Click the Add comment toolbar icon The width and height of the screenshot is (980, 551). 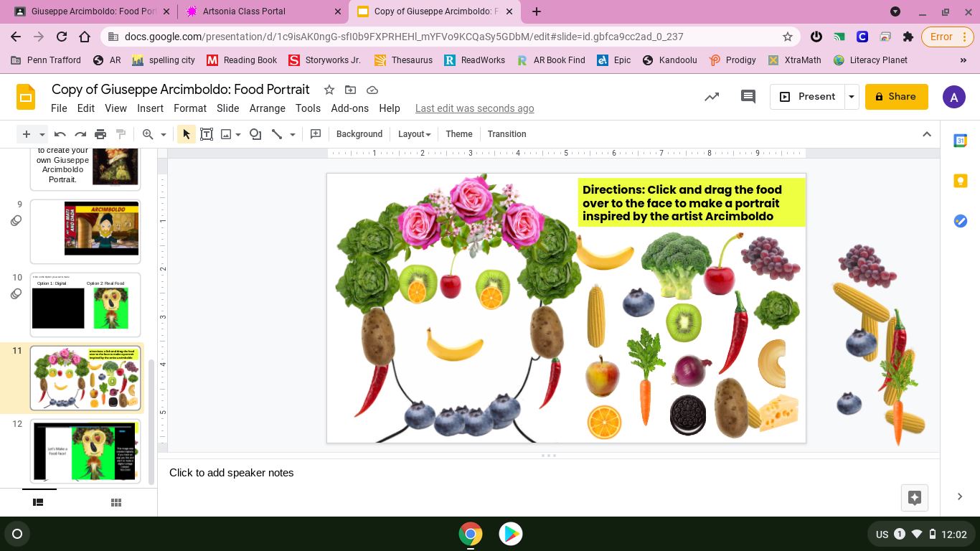316,134
